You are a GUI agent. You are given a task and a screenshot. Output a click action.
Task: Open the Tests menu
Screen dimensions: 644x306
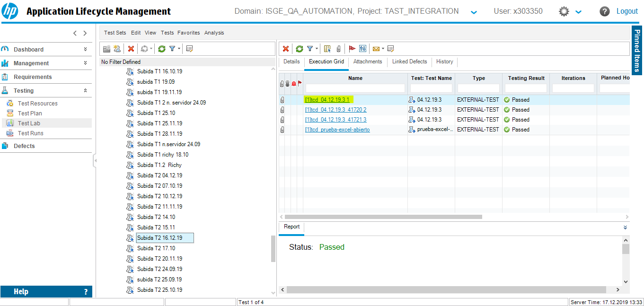167,33
